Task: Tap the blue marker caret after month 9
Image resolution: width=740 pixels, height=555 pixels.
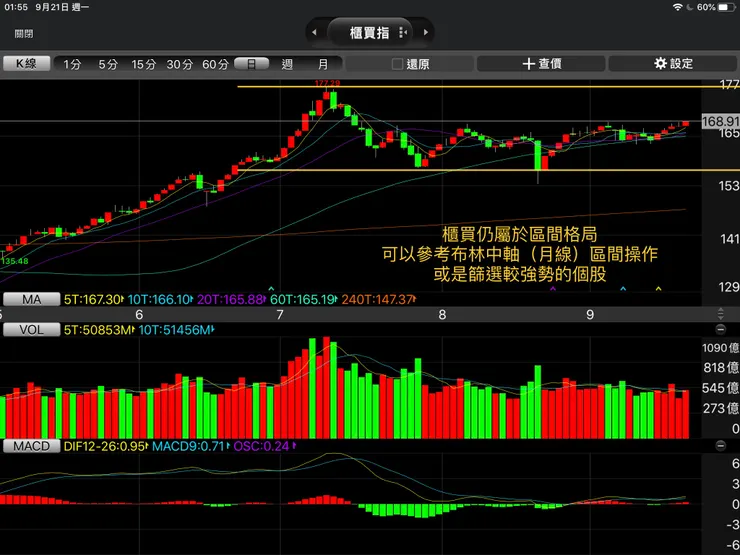Action: [x=623, y=288]
